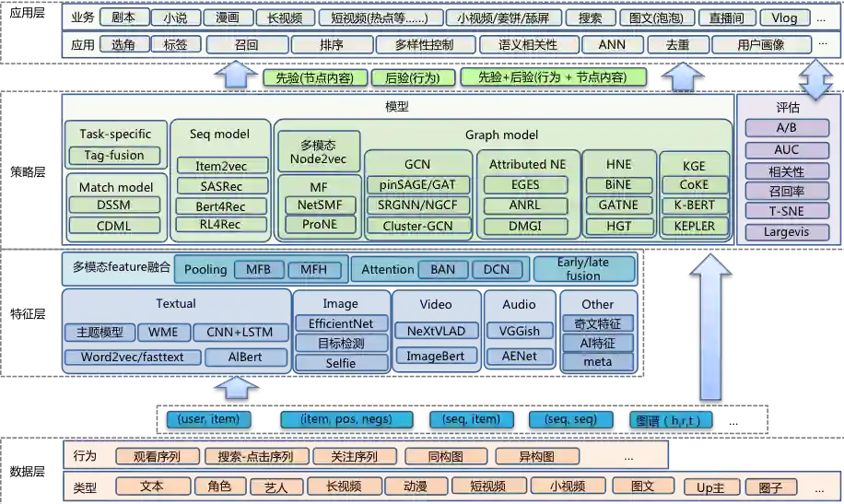Image resolution: width=844 pixels, height=504 pixels.
Task: Select the 召回 application box
Action: tap(247, 45)
